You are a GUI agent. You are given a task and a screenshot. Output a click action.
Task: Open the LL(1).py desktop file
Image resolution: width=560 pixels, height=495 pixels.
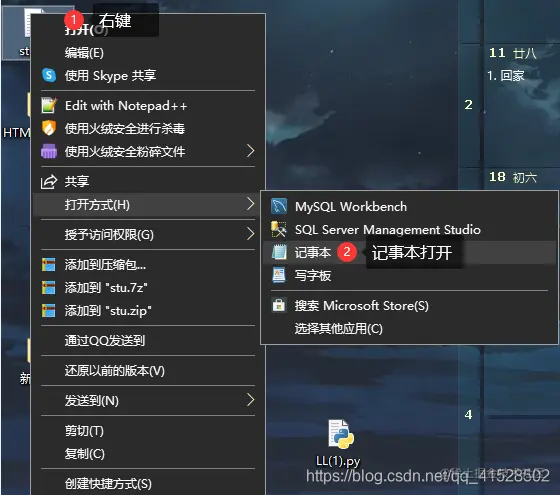(340, 443)
